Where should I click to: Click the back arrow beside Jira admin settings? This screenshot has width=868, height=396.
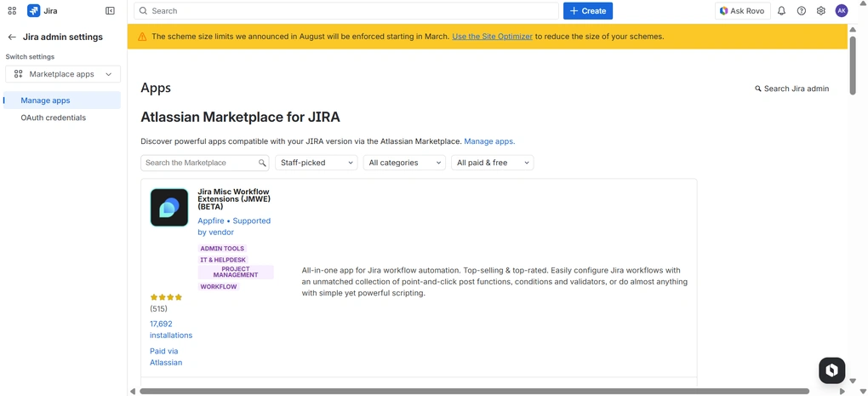click(12, 37)
